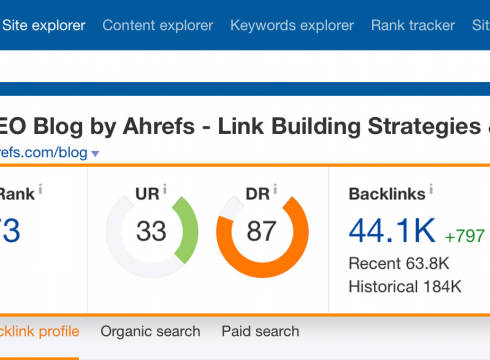This screenshot has width=490, height=360.
Task: Click the Ahrefs Rank value
Action: click(x=10, y=231)
